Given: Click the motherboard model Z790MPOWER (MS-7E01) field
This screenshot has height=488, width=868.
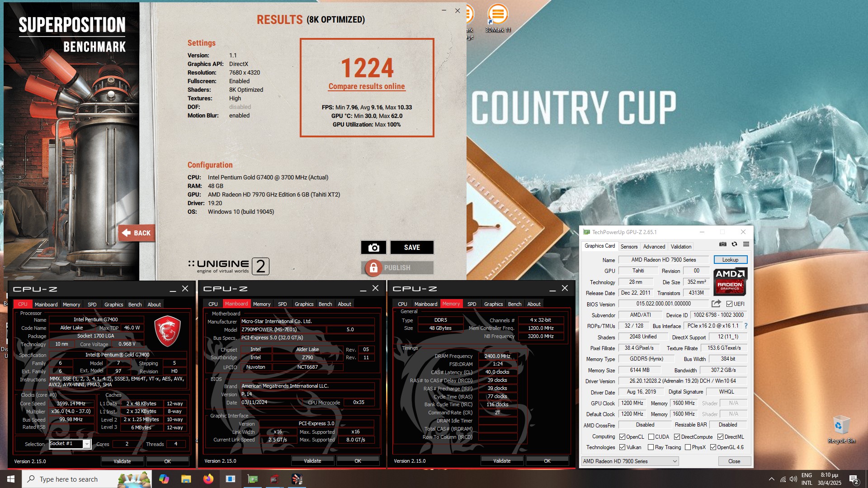Looking at the screenshot, I should click(x=283, y=329).
